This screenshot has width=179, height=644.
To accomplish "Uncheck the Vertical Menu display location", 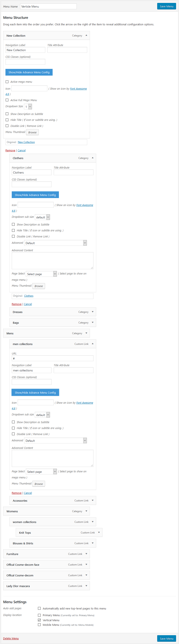I will point(39,620).
